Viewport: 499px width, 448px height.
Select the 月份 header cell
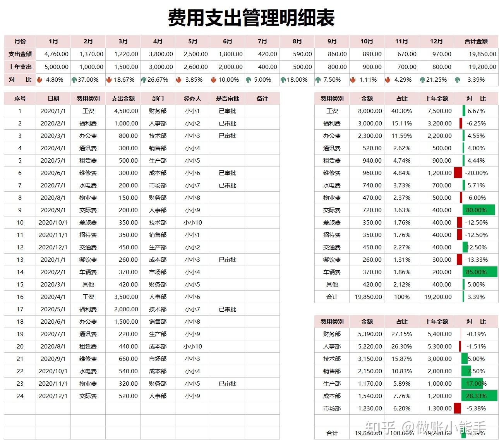point(19,41)
